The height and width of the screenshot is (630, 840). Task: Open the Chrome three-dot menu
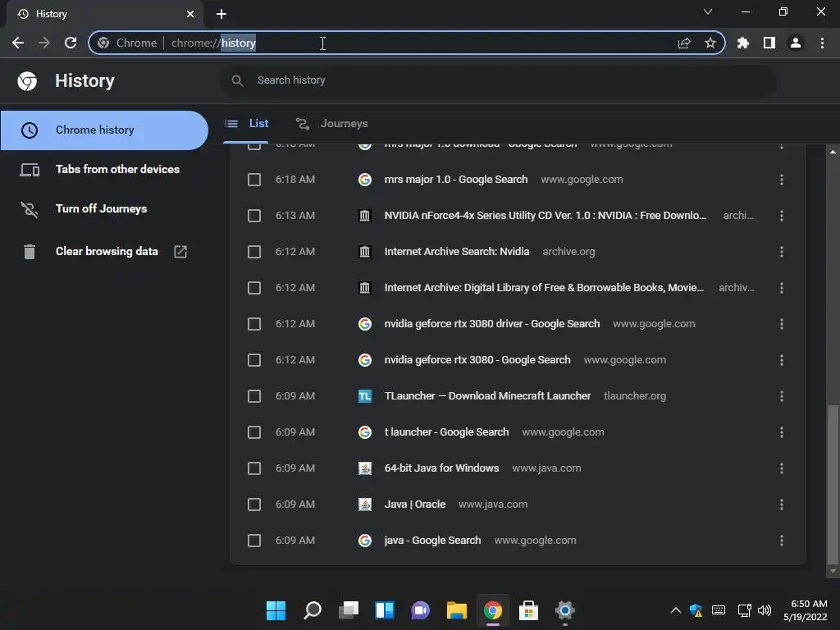822,43
